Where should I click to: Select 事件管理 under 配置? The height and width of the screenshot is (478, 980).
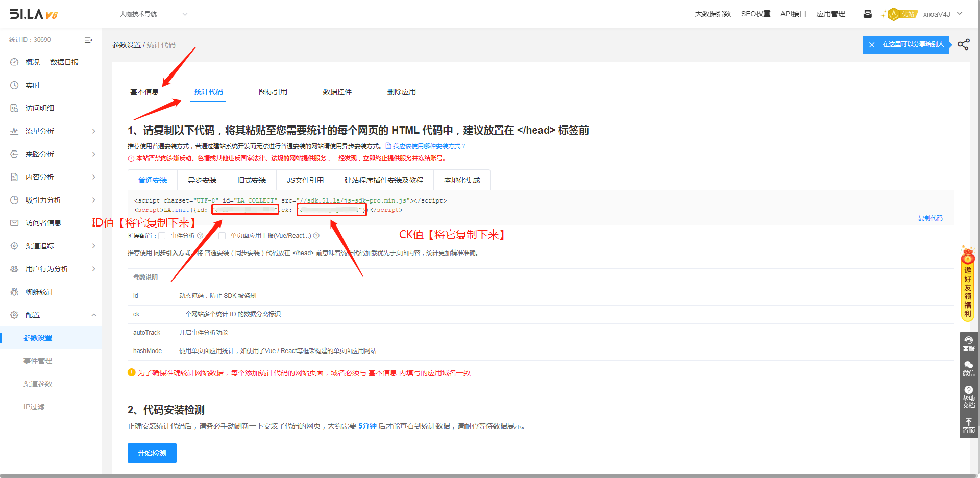pyautogui.click(x=38, y=361)
